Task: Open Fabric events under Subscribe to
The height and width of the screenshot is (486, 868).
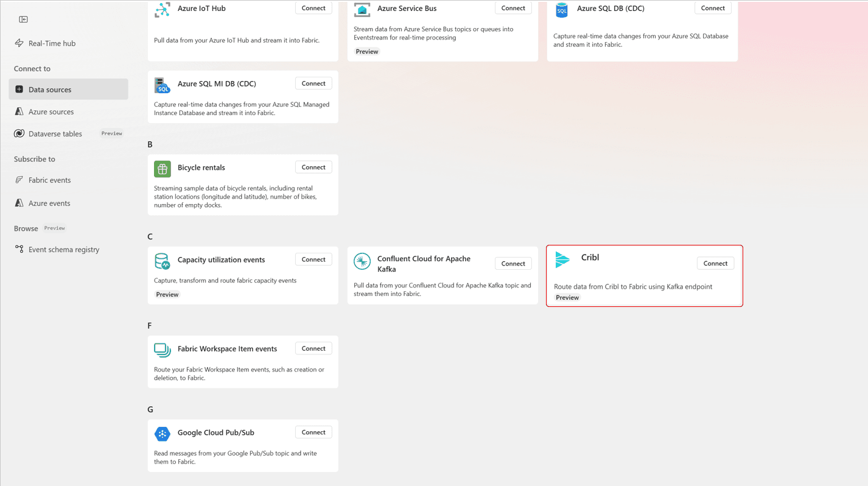Action: pos(49,180)
